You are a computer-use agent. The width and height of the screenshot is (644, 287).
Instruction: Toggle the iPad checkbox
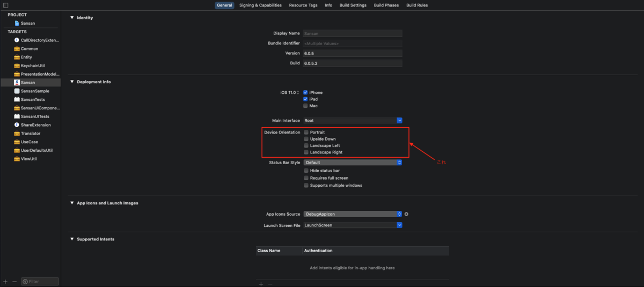[305, 99]
